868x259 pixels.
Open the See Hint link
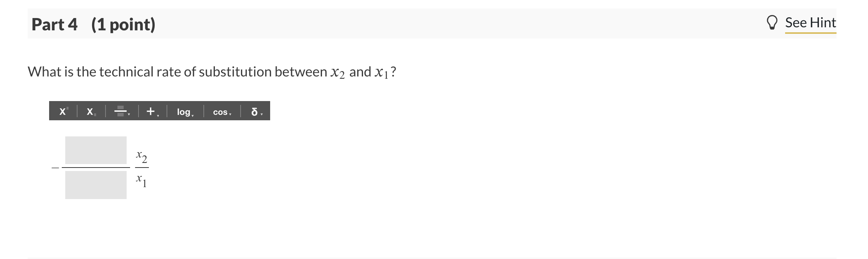click(x=811, y=22)
